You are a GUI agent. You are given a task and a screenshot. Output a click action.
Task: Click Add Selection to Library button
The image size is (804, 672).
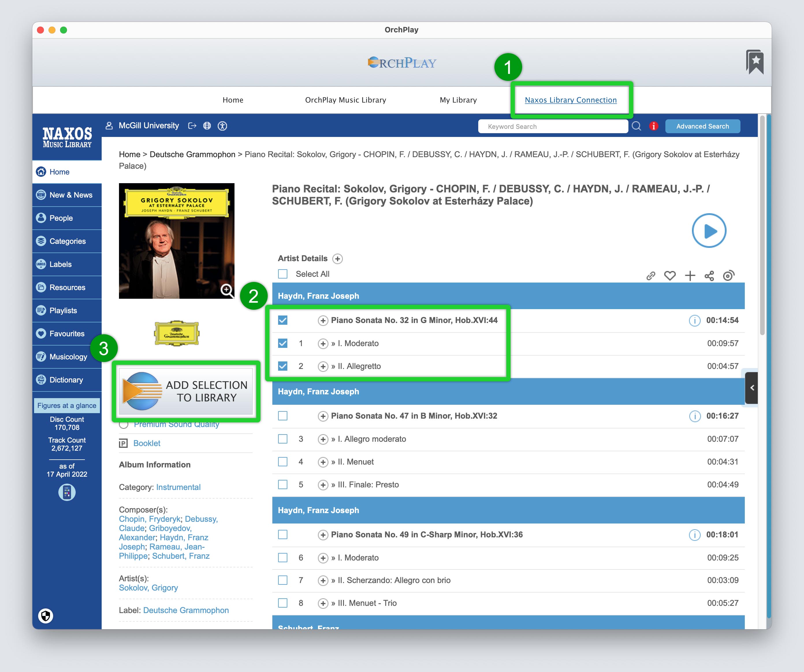click(x=186, y=391)
